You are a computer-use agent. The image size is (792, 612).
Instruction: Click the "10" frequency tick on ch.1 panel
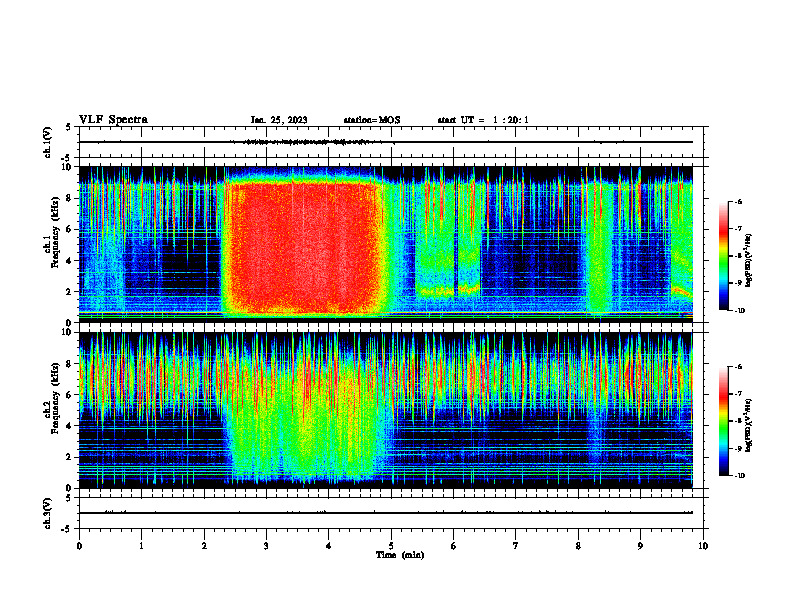click(x=67, y=167)
